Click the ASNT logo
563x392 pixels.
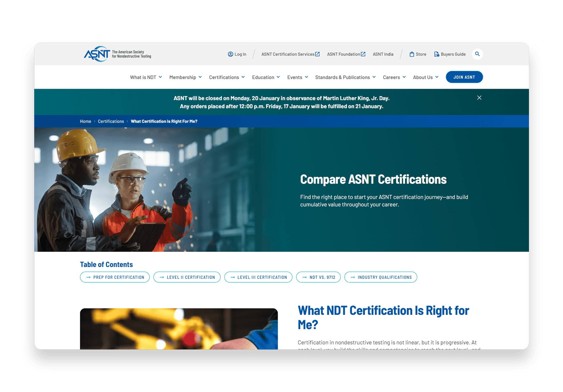(x=117, y=54)
